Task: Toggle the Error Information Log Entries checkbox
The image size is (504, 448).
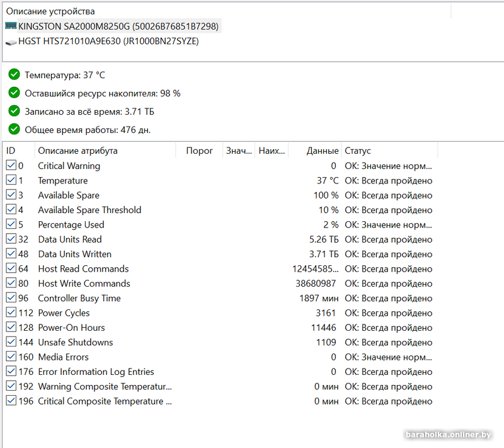Action: tap(11, 371)
